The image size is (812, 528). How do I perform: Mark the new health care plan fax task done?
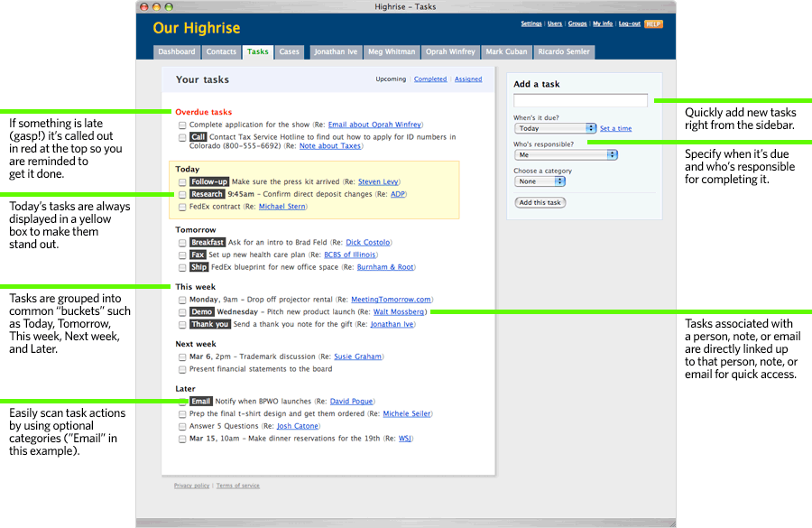182,255
